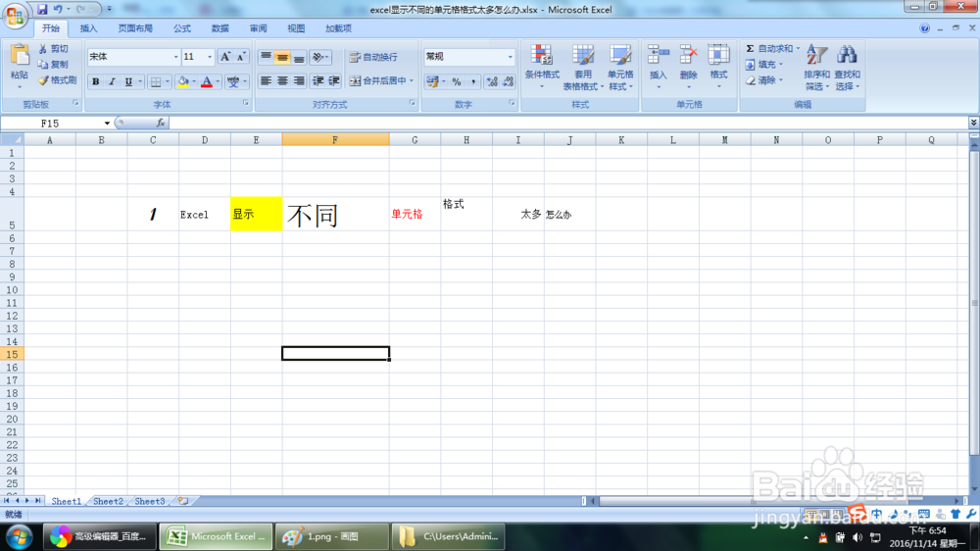Switch to the Data (数据) tab
Image resolution: width=980 pixels, height=551 pixels.
(220, 28)
